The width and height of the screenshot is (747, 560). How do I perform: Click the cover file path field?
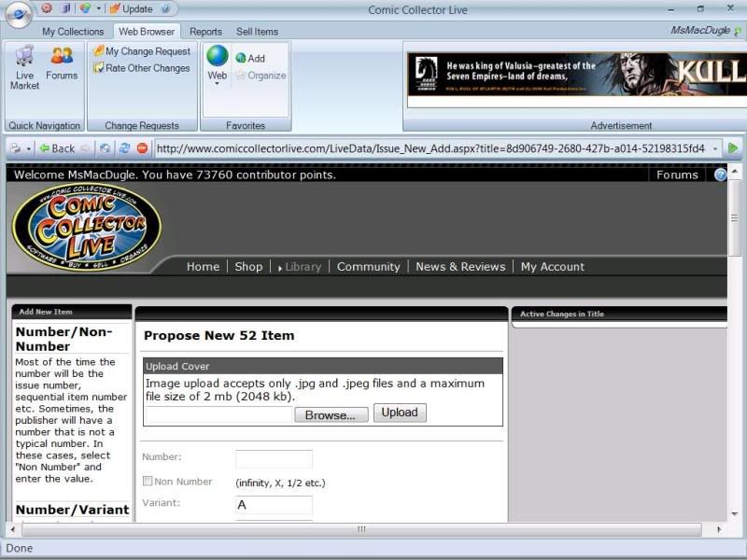(x=218, y=414)
